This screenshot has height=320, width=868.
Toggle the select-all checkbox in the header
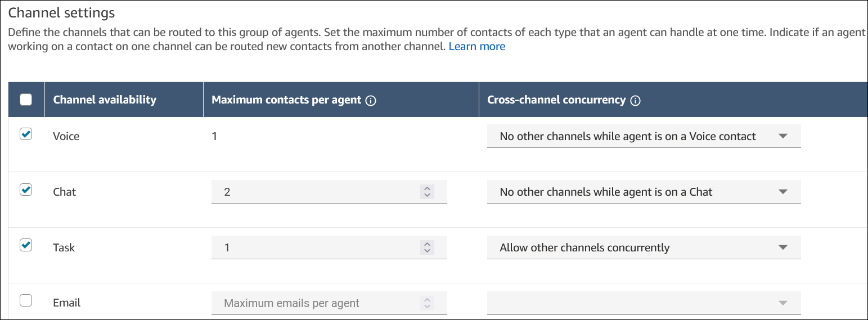tap(26, 100)
